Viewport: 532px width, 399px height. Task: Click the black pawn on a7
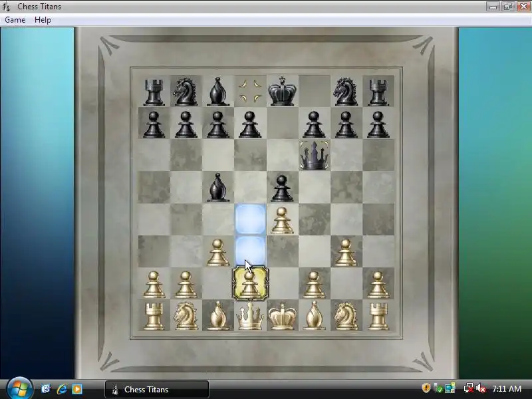coord(154,124)
